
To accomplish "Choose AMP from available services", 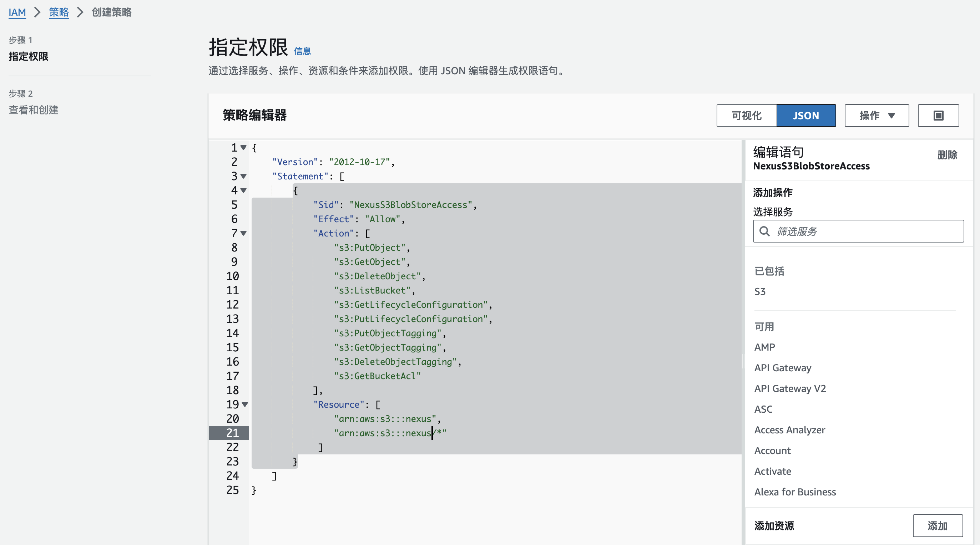I will click(x=764, y=347).
